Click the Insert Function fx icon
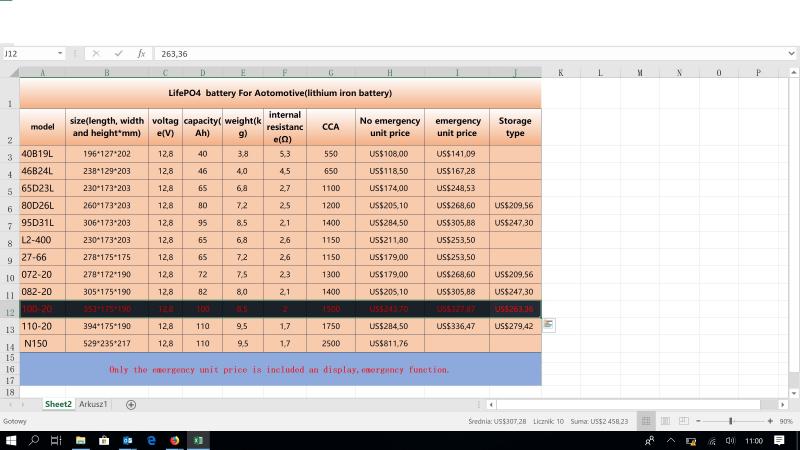The height and width of the screenshot is (450, 800). click(x=141, y=53)
